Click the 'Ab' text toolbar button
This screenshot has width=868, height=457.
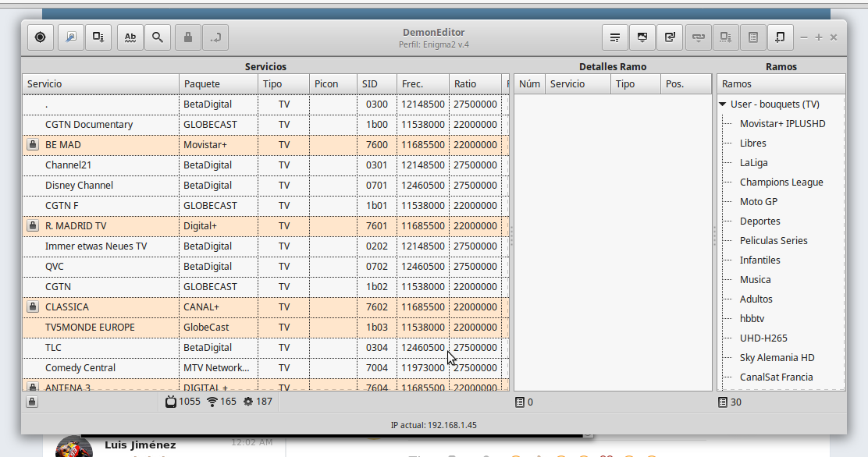(x=130, y=37)
